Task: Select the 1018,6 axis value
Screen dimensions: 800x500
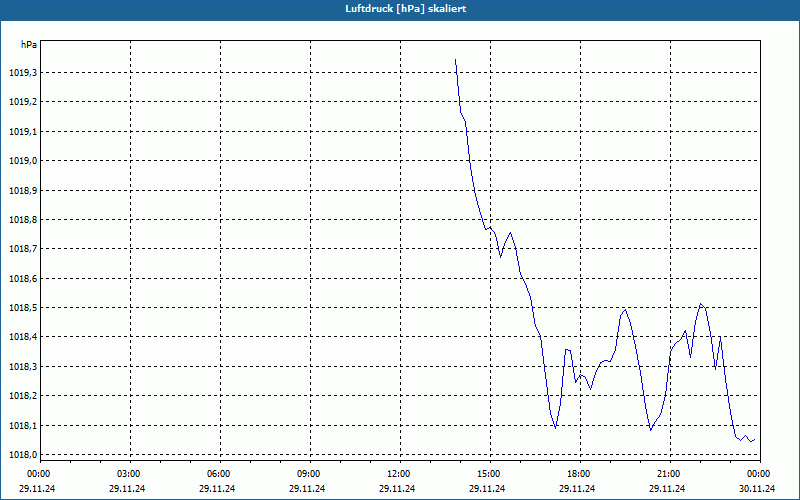Action: click(x=23, y=279)
